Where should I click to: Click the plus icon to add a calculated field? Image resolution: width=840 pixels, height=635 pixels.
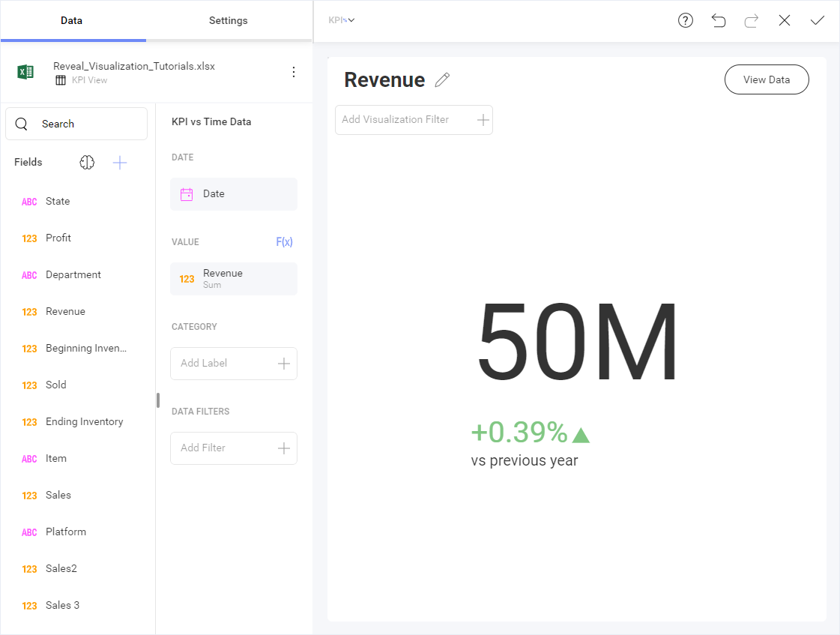[x=119, y=162]
